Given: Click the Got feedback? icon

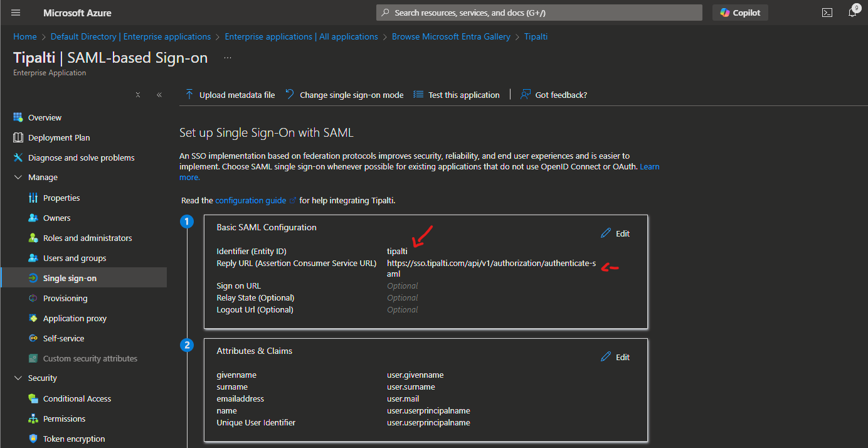Looking at the screenshot, I should pyautogui.click(x=526, y=95).
